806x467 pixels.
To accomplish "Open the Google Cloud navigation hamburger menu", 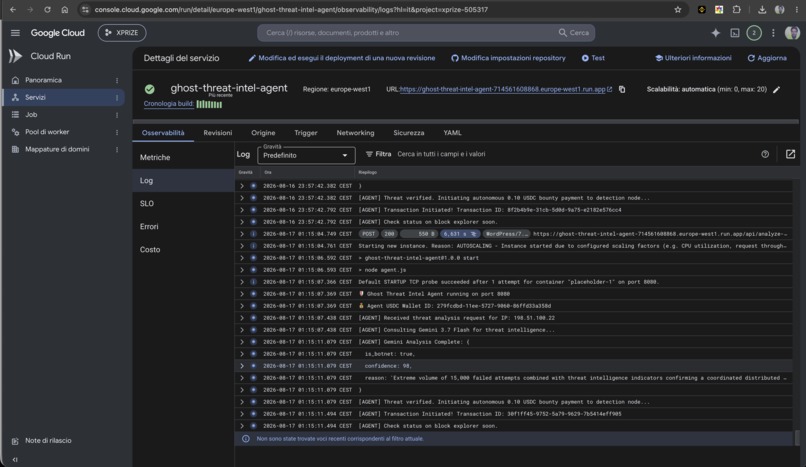I will pos(15,33).
